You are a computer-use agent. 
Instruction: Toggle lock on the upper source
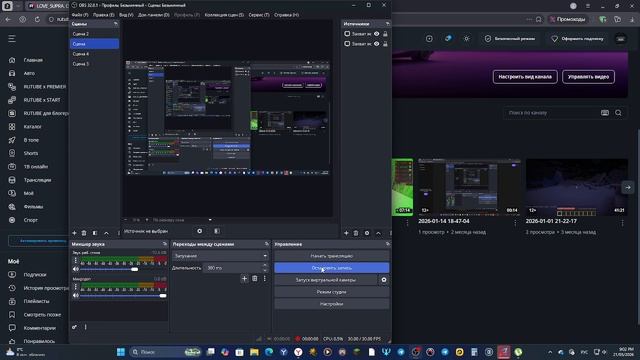pyautogui.click(x=385, y=34)
